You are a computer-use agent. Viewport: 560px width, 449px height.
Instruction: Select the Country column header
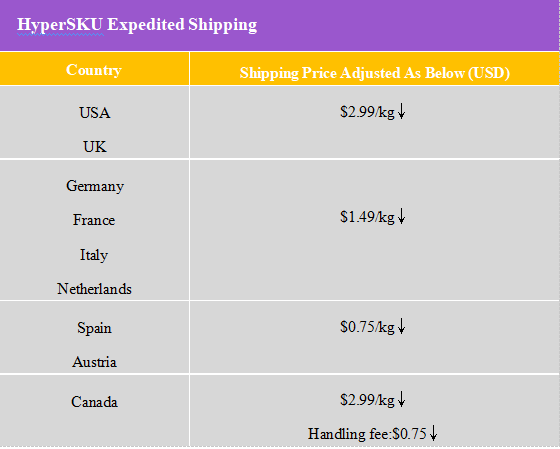click(x=94, y=70)
